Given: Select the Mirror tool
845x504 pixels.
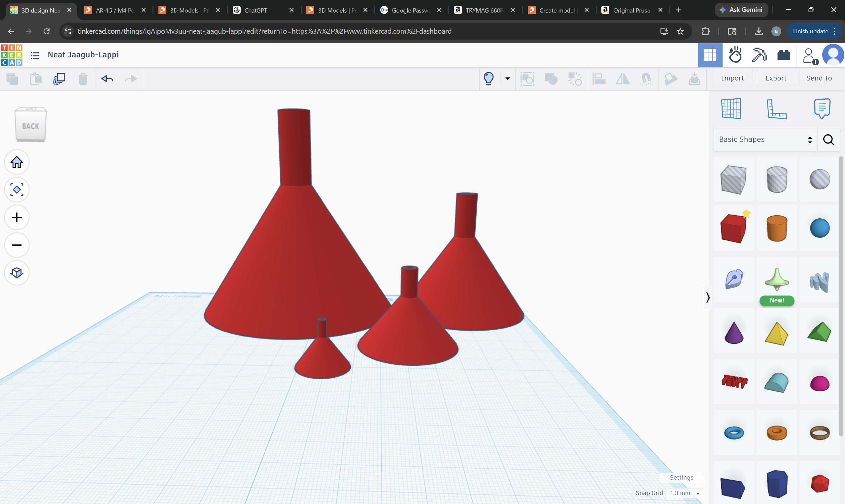Looking at the screenshot, I should 623,79.
